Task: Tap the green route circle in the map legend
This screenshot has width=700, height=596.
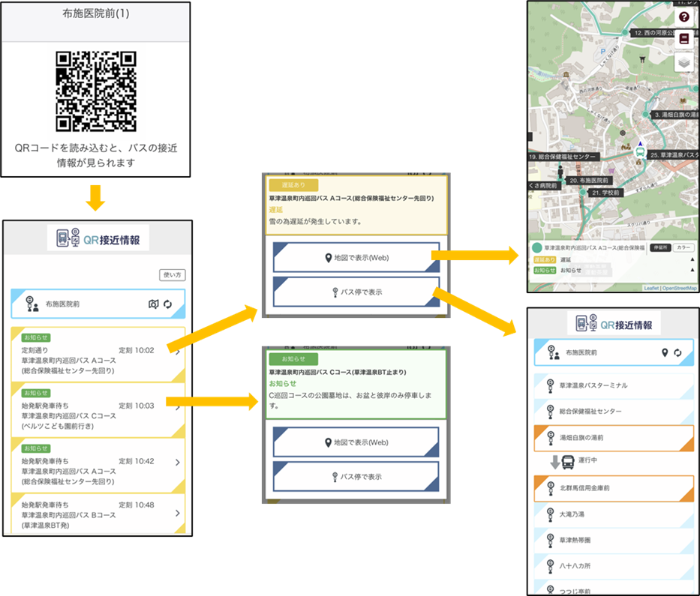Action: click(537, 247)
